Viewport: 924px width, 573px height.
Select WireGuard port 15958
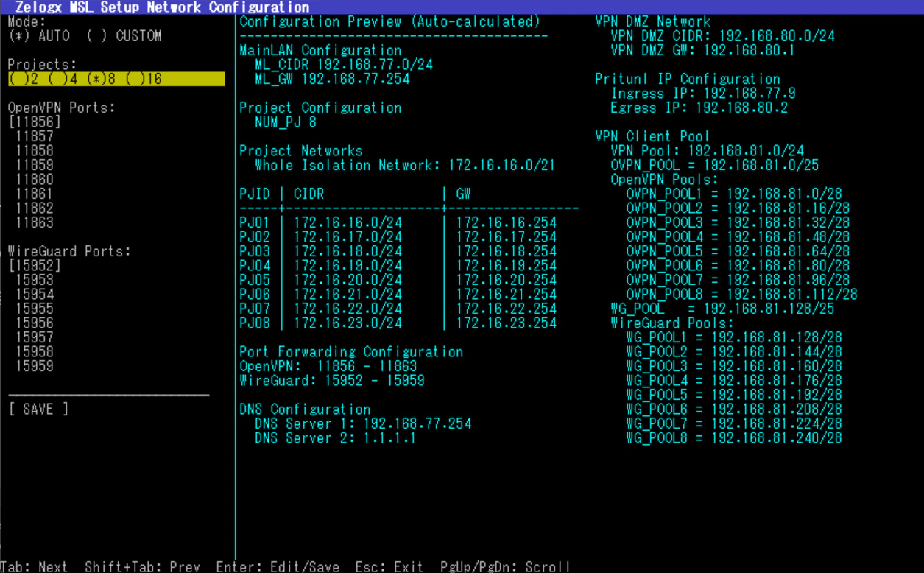click(x=35, y=351)
